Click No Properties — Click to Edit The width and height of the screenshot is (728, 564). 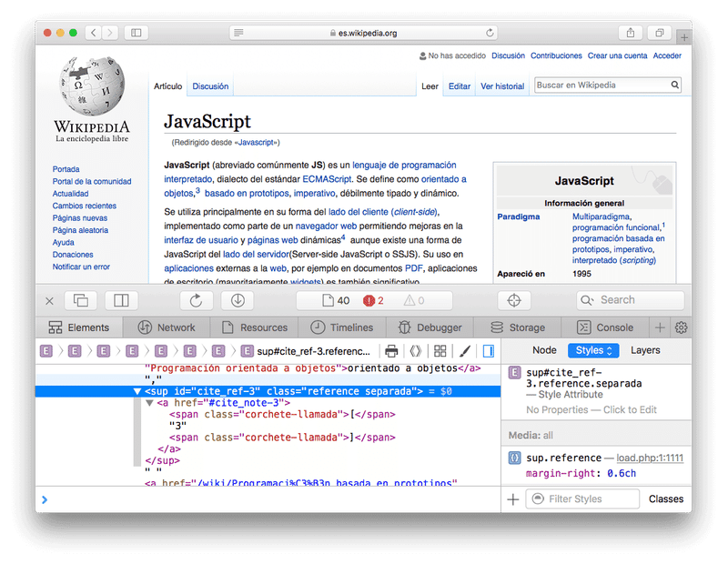pos(591,409)
